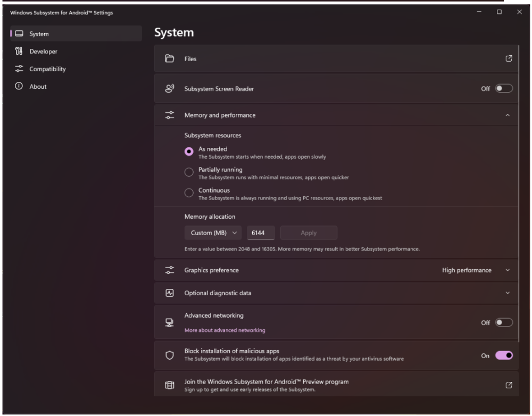Screen dimensions: 532x416
Task: Open More about advanced networking link
Action: click(x=225, y=330)
